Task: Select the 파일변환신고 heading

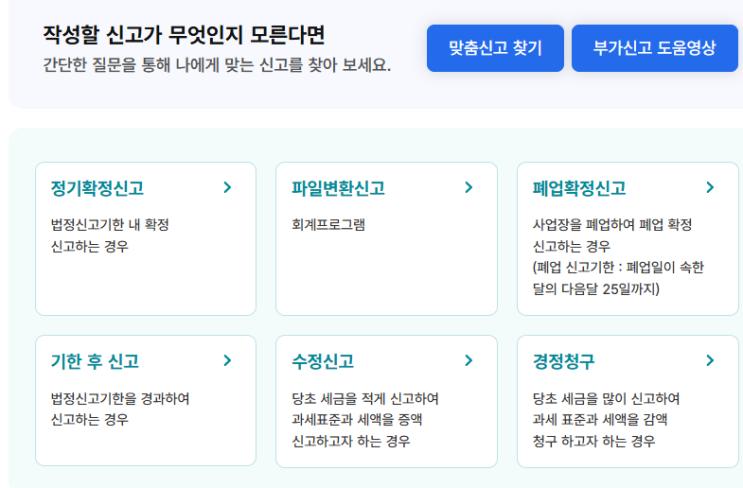Action: [338, 189]
